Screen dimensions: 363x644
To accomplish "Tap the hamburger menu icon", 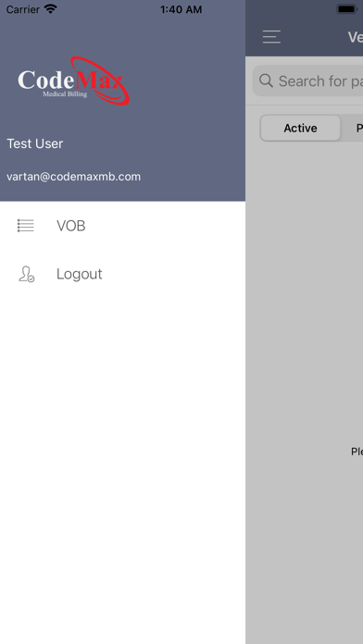I will click(x=271, y=37).
